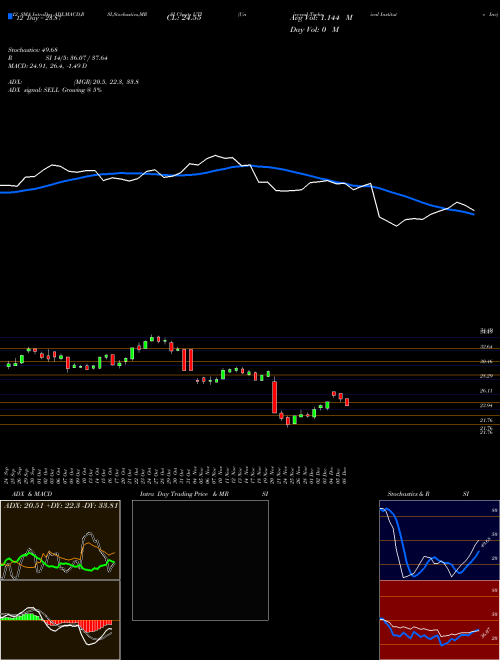Click the blue SMA legend square
The image size is (500, 660).
10,17
